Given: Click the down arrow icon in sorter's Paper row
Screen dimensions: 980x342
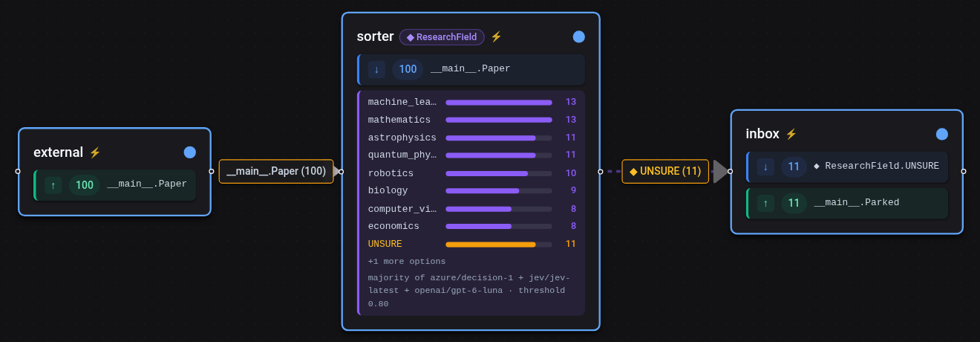Looking at the screenshot, I should point(376,69).
